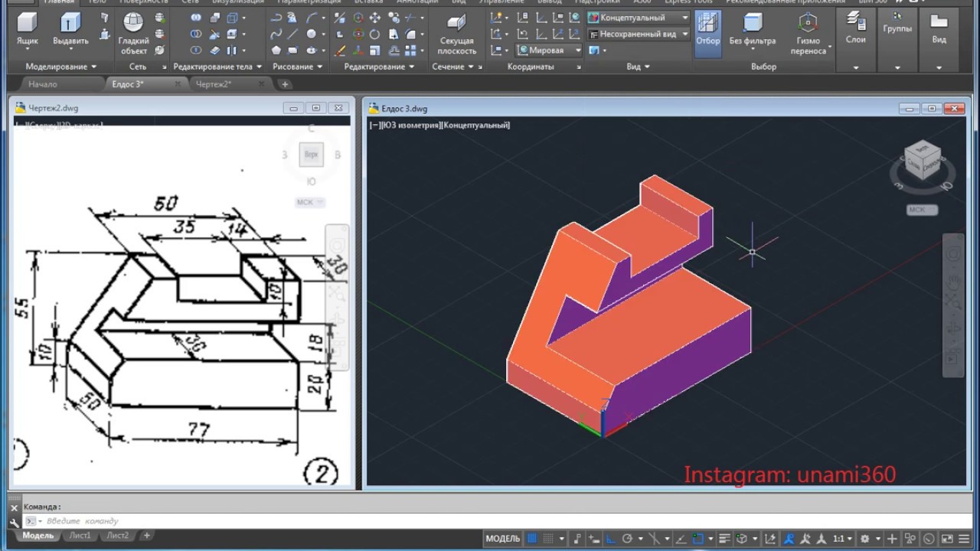Add a new layout with plus button
Image resolution: width=980 pixels, height=551 pixels.
pyautogui.click(x=147, y=536)
